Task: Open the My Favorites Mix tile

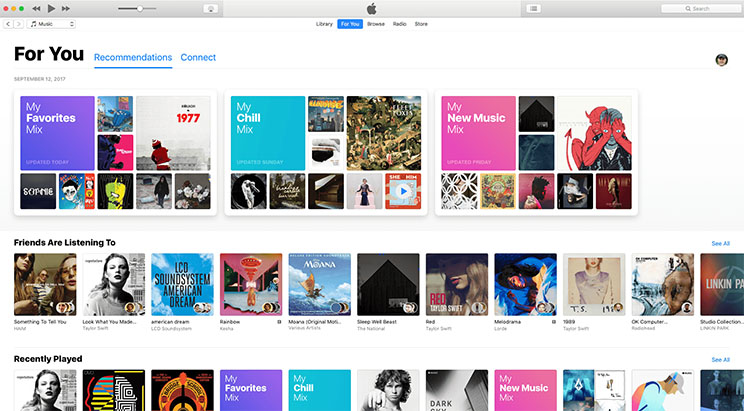Action: (57, 132)
